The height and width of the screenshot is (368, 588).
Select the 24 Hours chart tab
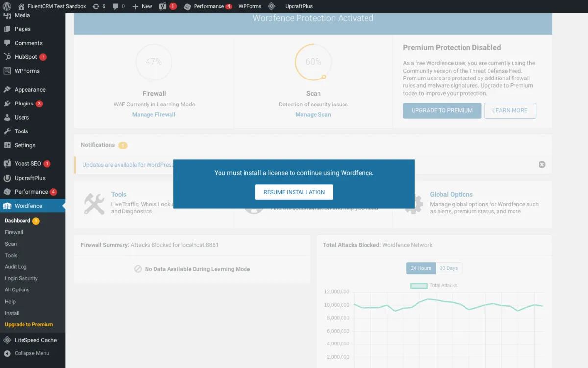click(421, 268)
